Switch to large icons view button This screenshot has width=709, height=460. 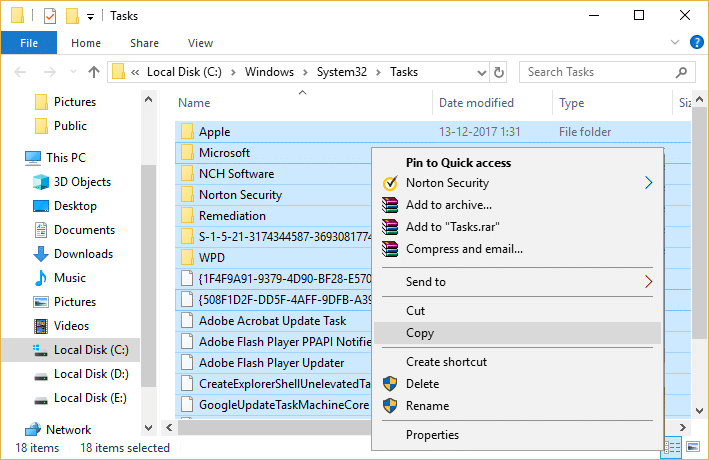[691, 448]
